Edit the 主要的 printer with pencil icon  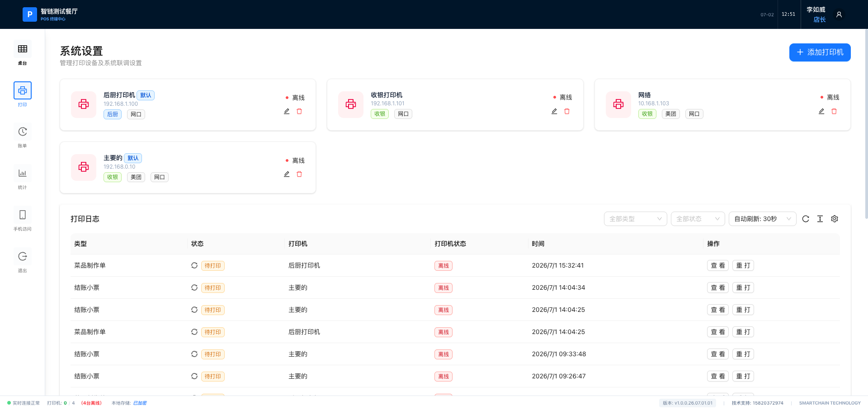(287, 174)
